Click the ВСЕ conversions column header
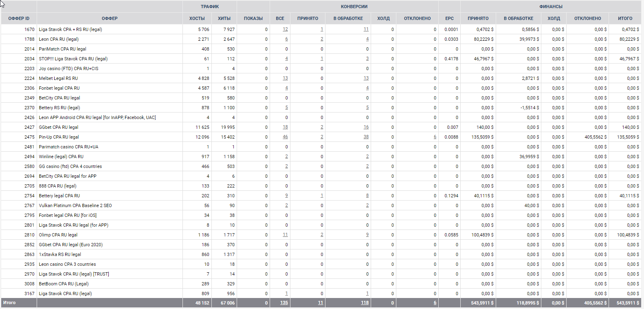 point(280,18)
